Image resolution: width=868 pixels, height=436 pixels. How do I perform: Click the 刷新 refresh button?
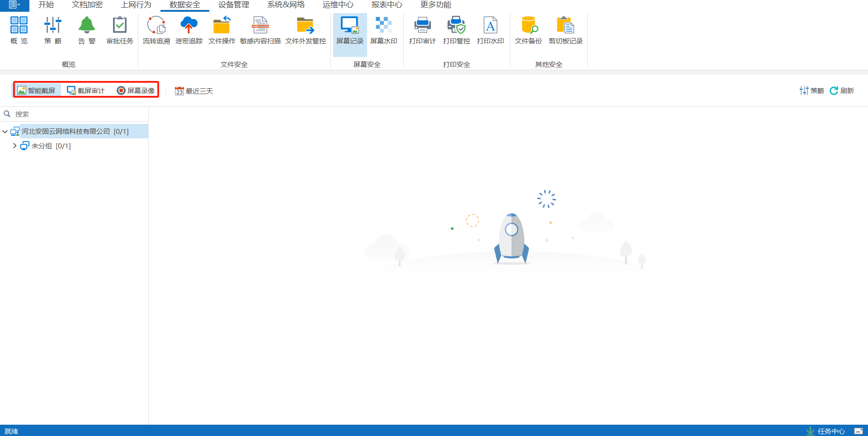coord(842,90)
